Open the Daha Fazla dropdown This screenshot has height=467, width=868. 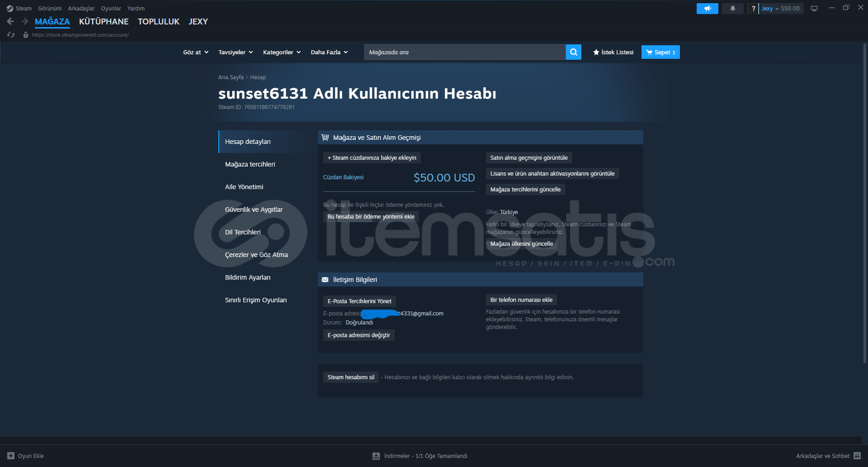(330, 52)
